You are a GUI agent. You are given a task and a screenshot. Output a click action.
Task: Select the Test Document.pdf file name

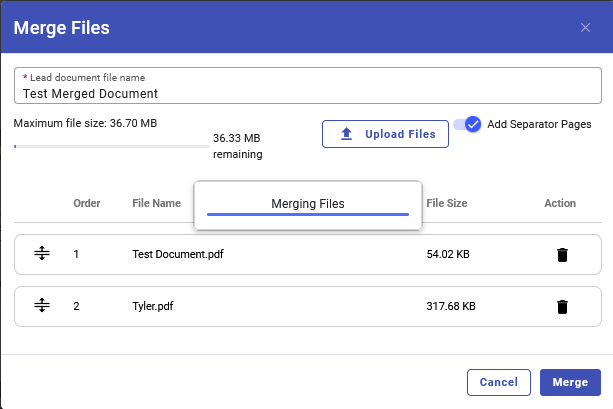click(x=178, y=254)
